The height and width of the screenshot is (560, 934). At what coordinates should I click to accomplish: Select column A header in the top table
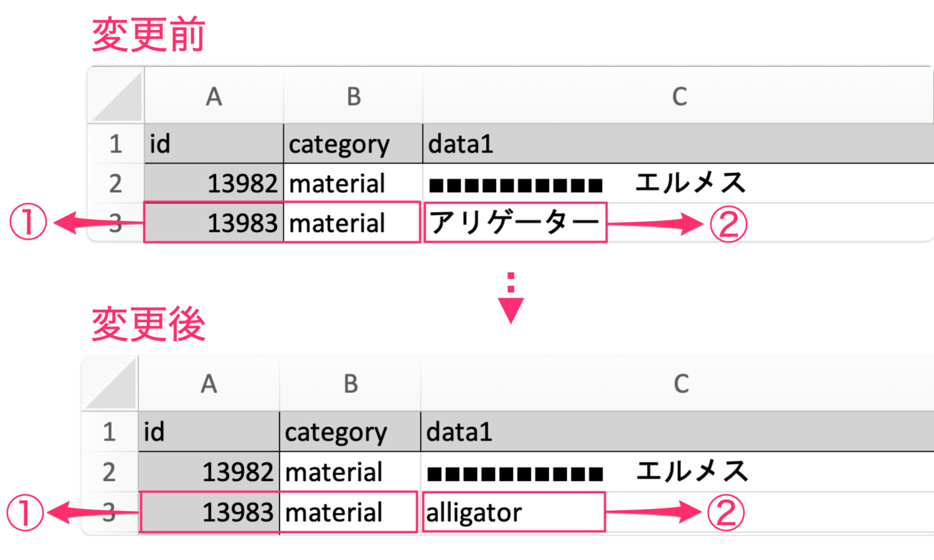point(214,96)
